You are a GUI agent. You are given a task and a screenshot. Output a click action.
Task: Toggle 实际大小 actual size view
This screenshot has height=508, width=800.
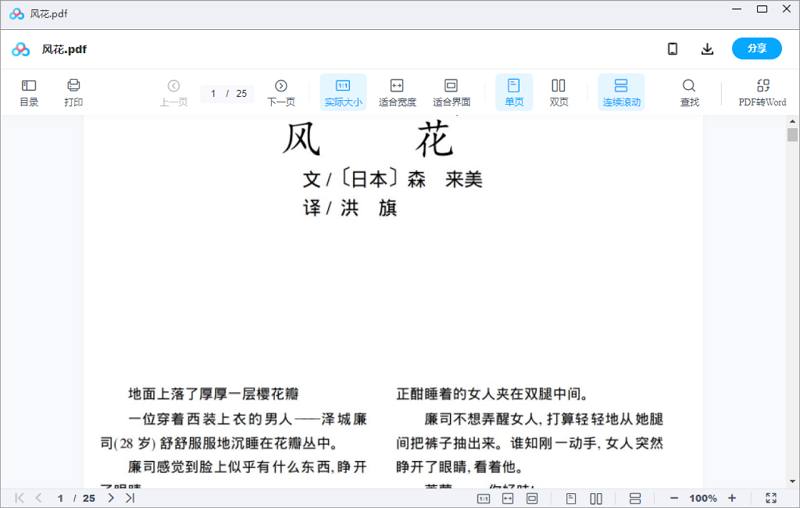[343, 92]
